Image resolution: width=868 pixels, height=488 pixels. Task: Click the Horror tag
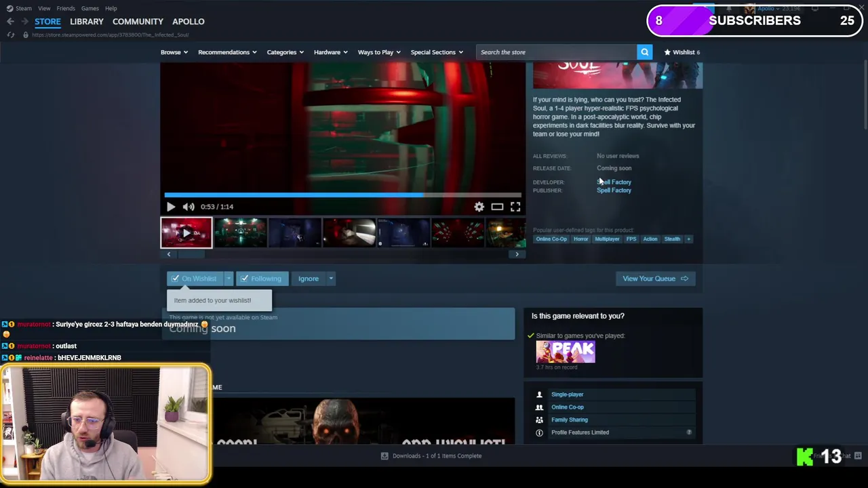(x=581, y=239)
